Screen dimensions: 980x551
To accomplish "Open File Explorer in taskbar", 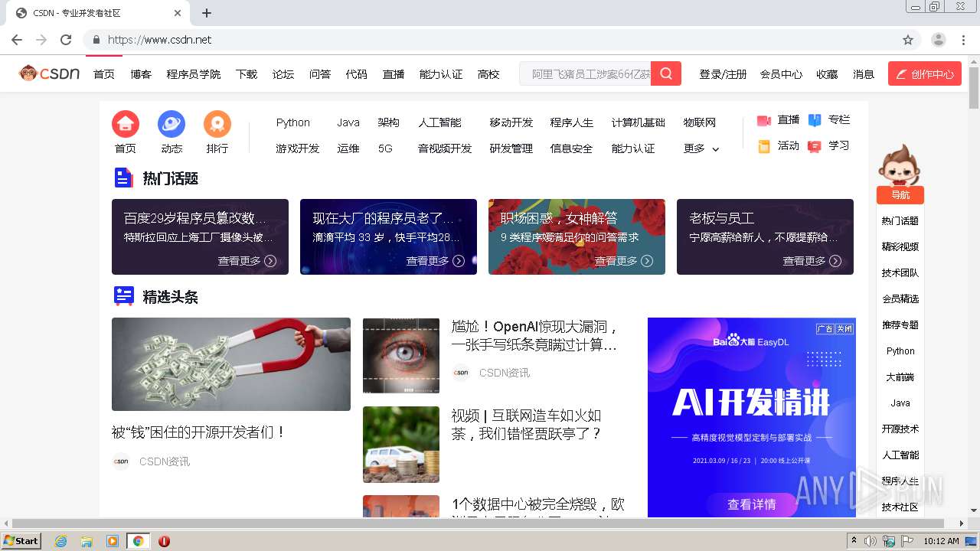I will (x=87, y=541).
